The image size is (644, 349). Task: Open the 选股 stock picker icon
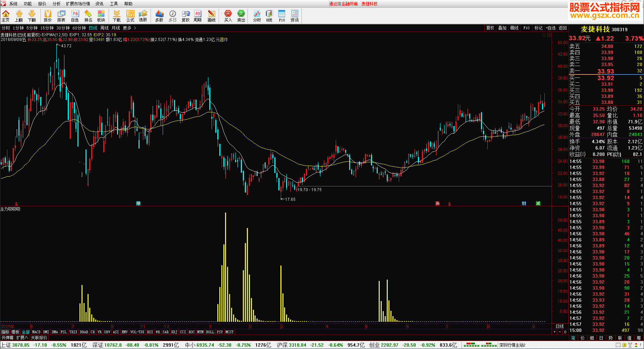pos(143,16)
